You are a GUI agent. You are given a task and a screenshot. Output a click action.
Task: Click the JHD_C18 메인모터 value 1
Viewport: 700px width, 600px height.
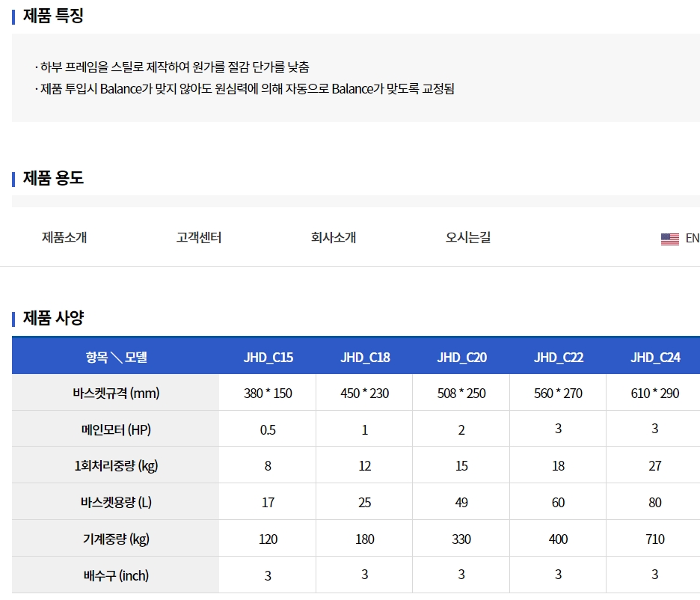click(x=365, y=429)
